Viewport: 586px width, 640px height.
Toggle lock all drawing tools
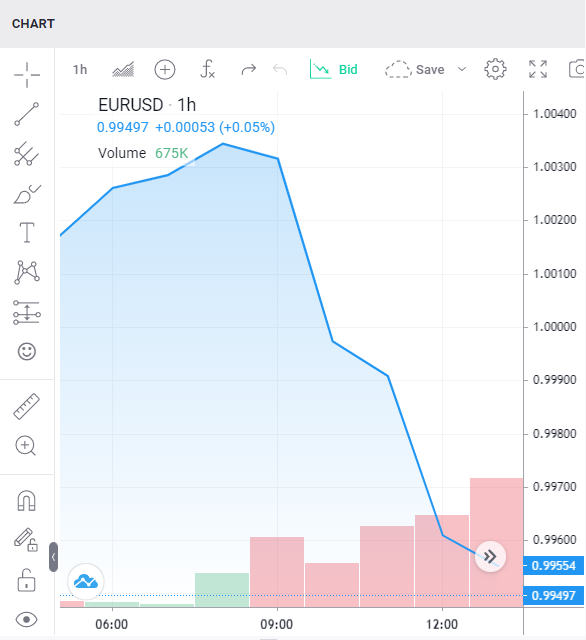pyautogui.click(x=27, y=580)
